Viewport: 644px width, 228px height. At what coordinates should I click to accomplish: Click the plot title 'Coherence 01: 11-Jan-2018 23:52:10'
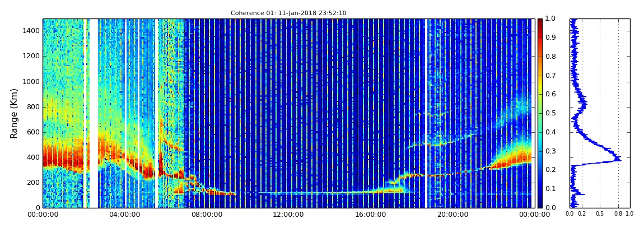pos(288,13)
